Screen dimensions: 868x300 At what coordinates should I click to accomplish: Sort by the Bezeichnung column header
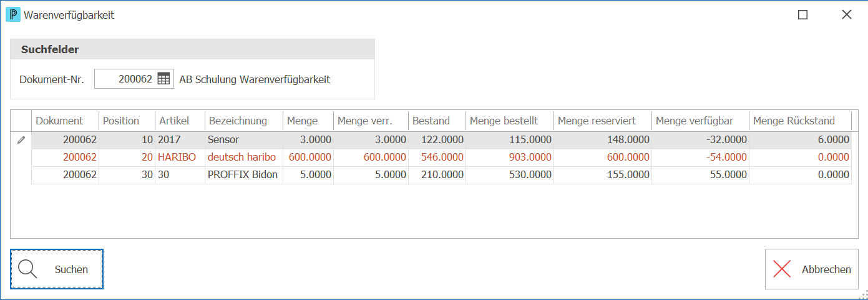click(244, 121)
